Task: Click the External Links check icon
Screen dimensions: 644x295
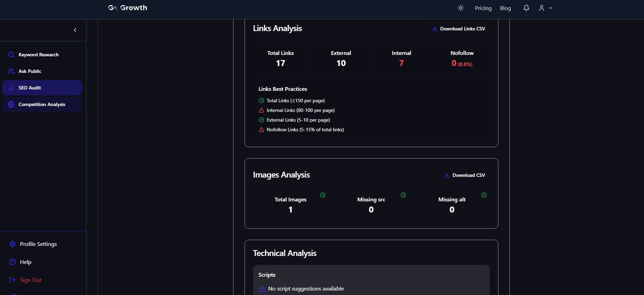Action: (261, 120)
